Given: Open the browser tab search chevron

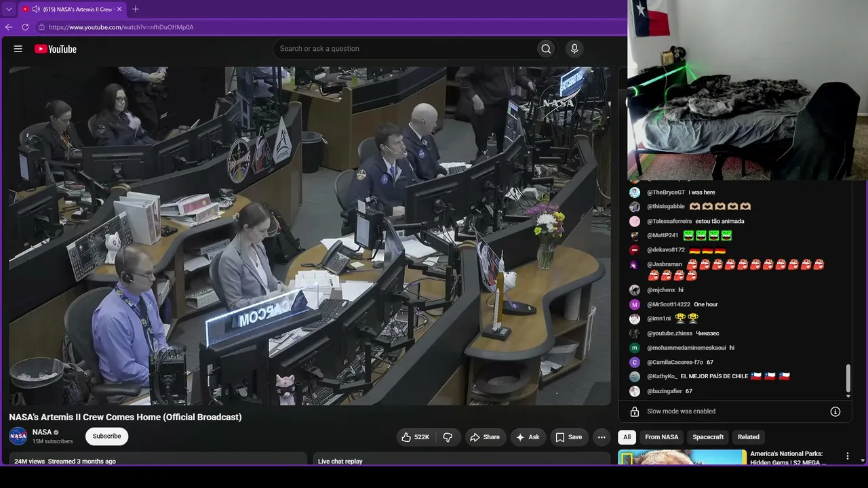Looking at the screenshot, I should 9,9.
